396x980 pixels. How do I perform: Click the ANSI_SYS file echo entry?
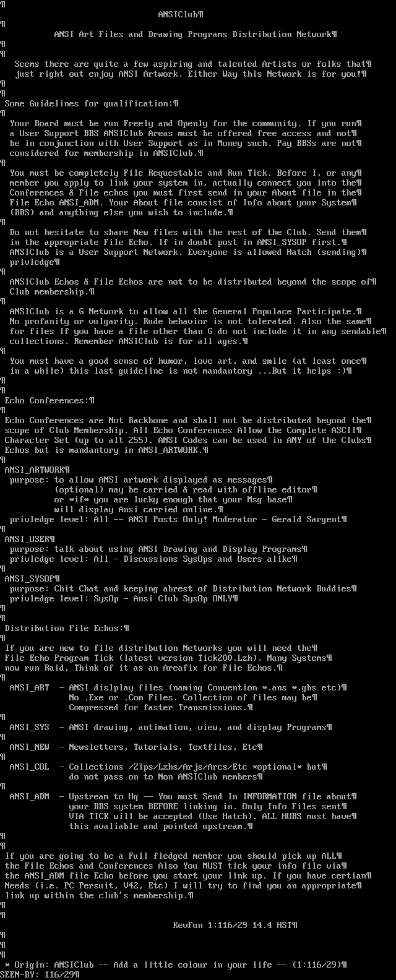click(30, 727)
